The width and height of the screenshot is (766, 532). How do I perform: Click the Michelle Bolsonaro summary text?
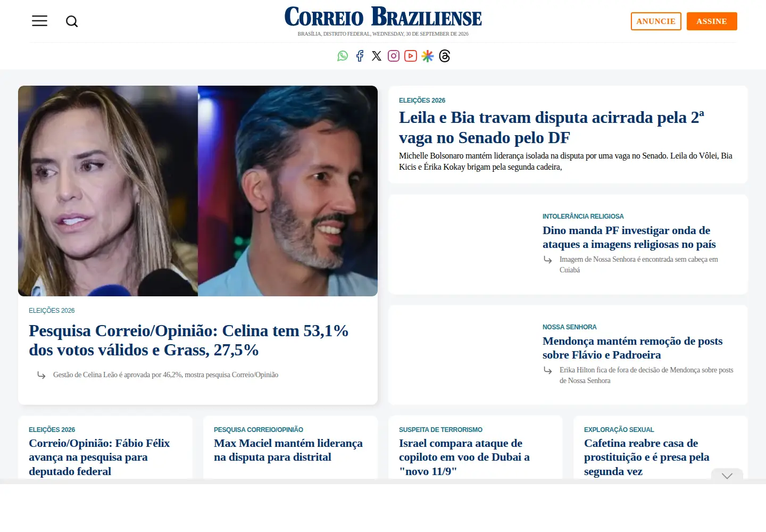click(565, 161)
